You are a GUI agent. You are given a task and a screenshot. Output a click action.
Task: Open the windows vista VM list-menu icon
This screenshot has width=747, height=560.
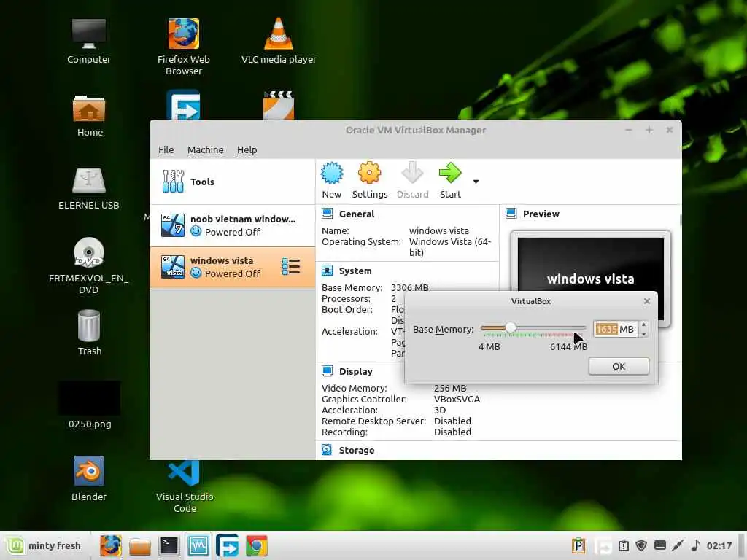[x=290, y=267]
